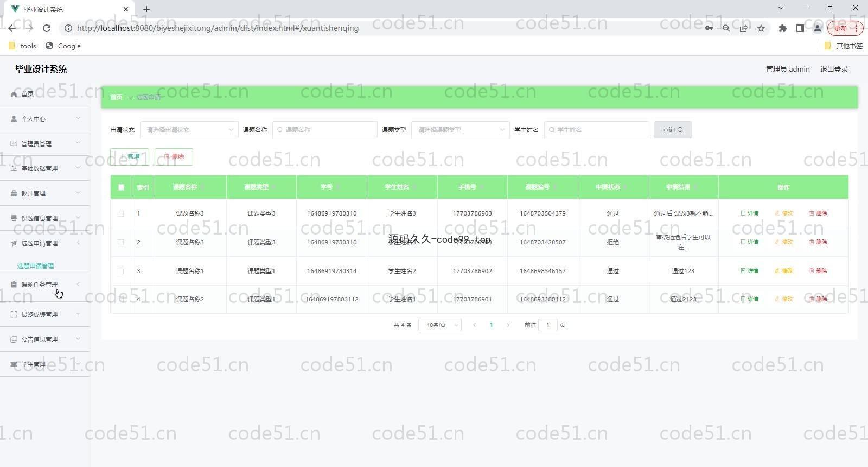View 详情 for row 4 (课题名称2)
Screen dimensions: 868x467
click(750, 299)
